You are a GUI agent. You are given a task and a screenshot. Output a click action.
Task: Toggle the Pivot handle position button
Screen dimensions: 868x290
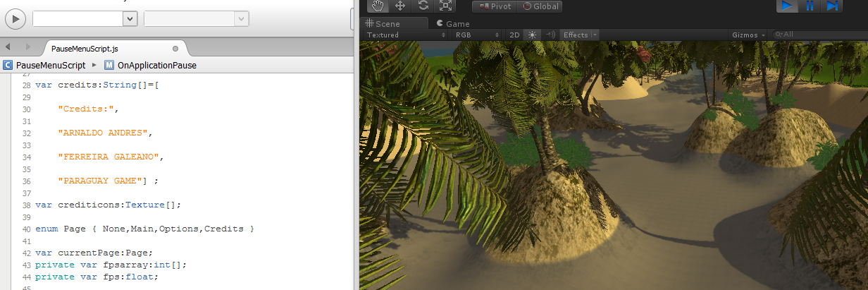495,6
